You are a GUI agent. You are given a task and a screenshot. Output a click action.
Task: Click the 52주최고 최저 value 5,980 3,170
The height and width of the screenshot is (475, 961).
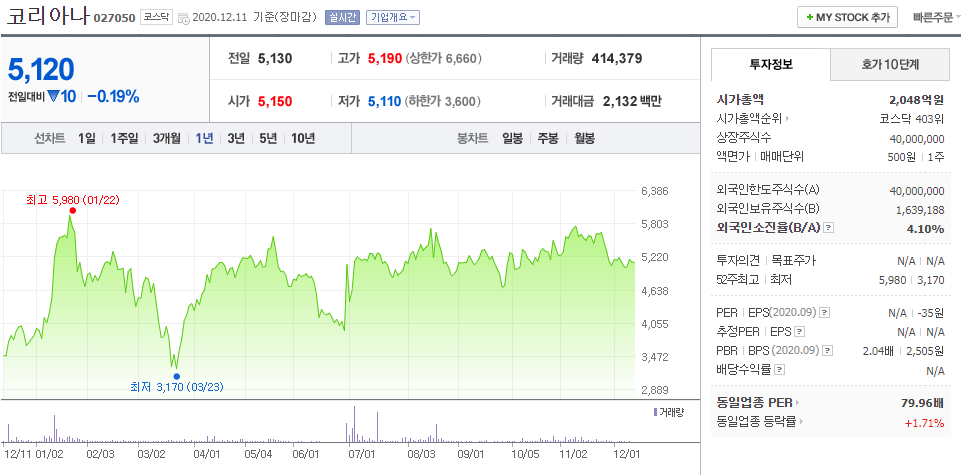click(911, 280)
